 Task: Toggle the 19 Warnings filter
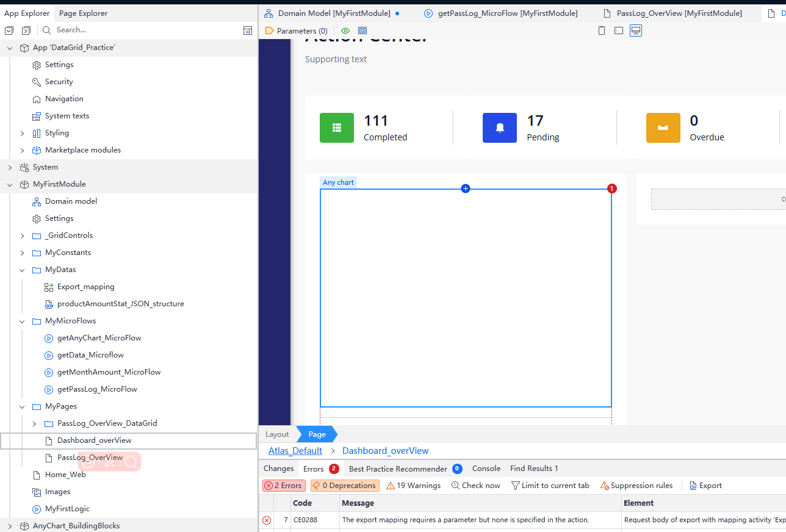tap(413, 486)
